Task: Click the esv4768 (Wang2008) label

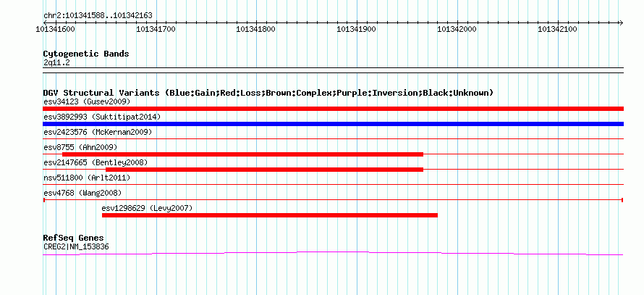Action: point(82,193)
